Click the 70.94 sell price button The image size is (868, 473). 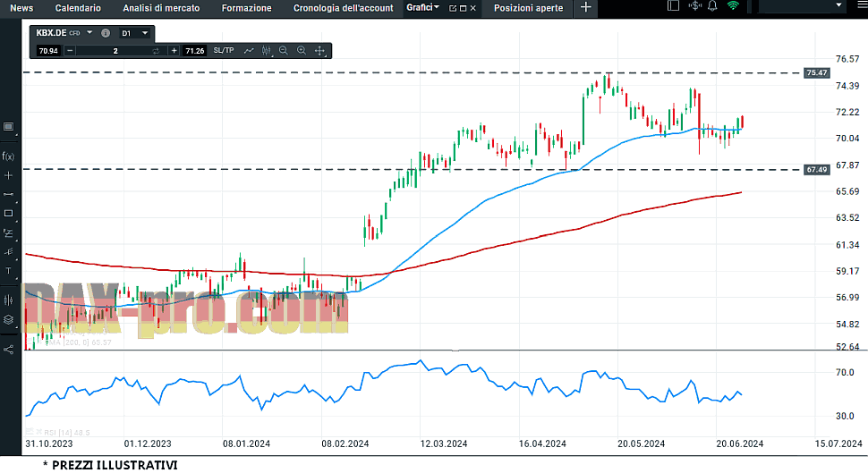pyautogui.click(x=48, y=51)
